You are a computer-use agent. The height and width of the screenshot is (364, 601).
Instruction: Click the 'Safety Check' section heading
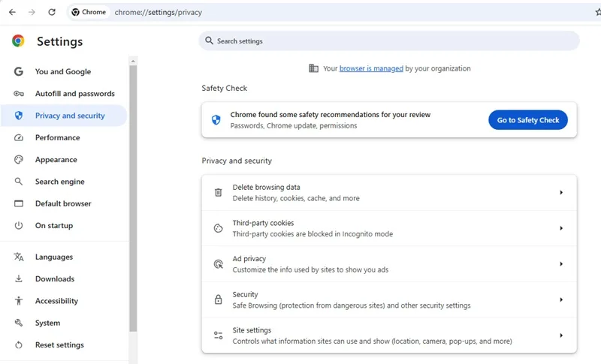[224, 88]
